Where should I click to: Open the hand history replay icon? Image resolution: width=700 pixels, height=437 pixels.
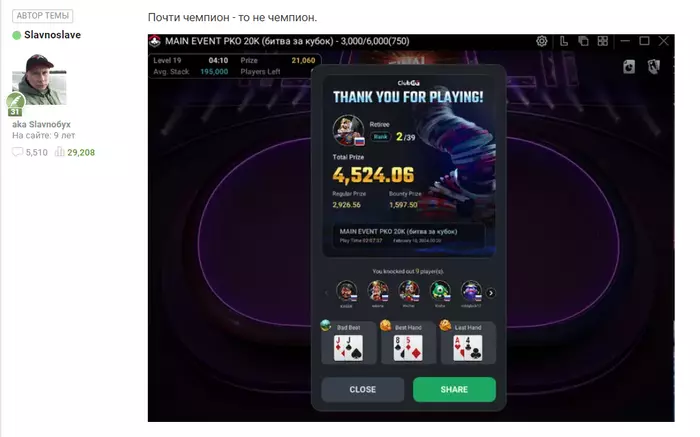coord(629,67)
